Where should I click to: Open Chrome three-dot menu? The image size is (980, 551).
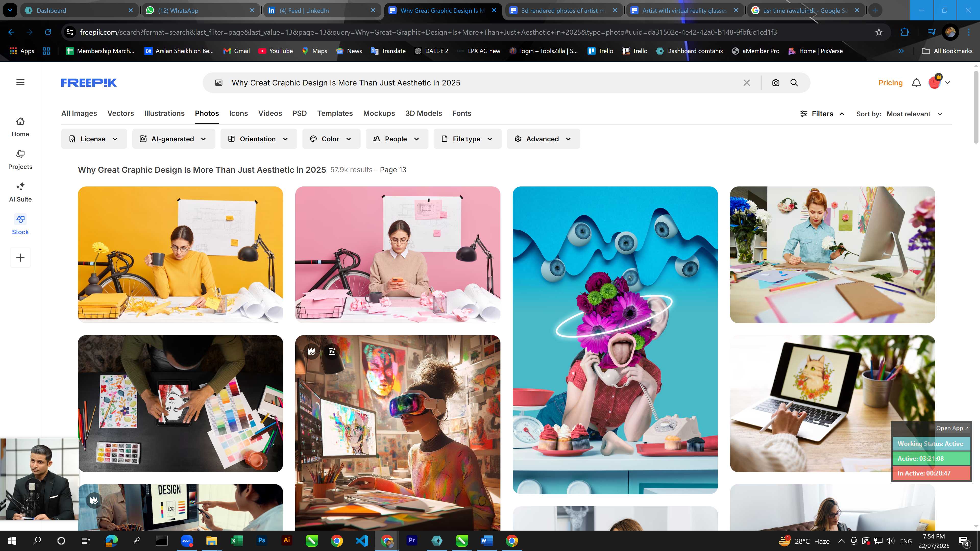(x=969, y=32)
